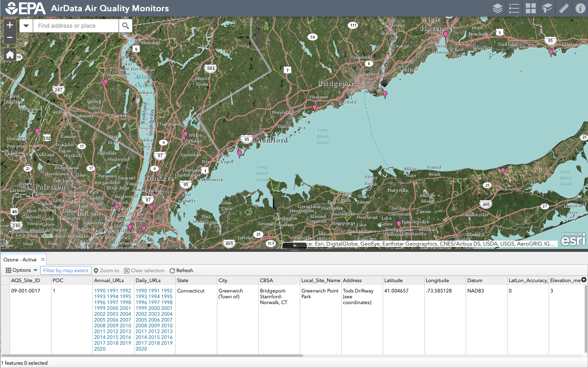Click the address search input field
Image resolution: width=588 pixels, height=368 pixels.
click(75, 26)
